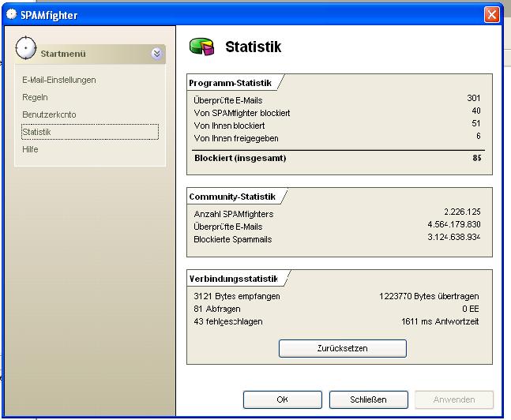Click the 'Anzahl SPAMfighters' label
Viewport: 511px width, 420px height.
coord(234,214)
